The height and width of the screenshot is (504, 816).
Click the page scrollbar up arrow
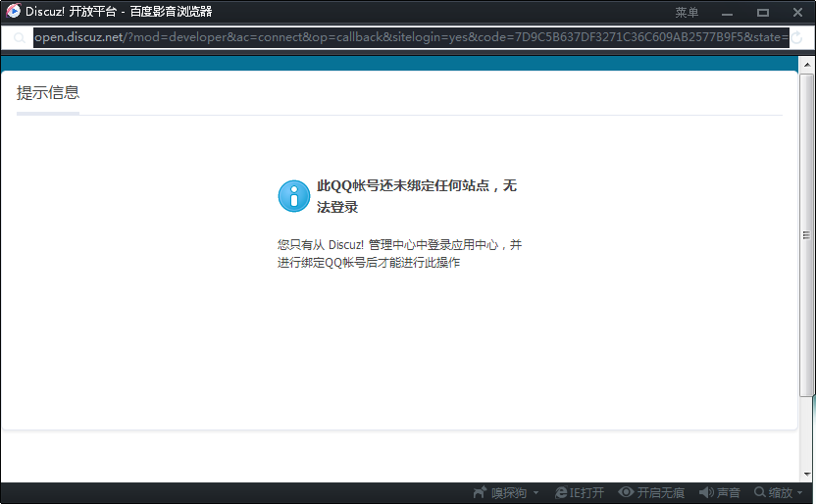tap(807, 65)
